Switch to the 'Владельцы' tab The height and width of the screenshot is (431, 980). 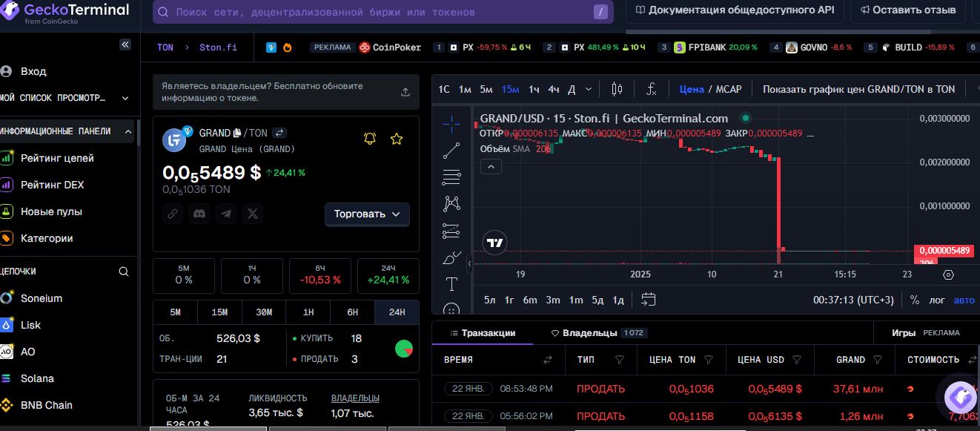pyautogui.click(x=598, y=333)
